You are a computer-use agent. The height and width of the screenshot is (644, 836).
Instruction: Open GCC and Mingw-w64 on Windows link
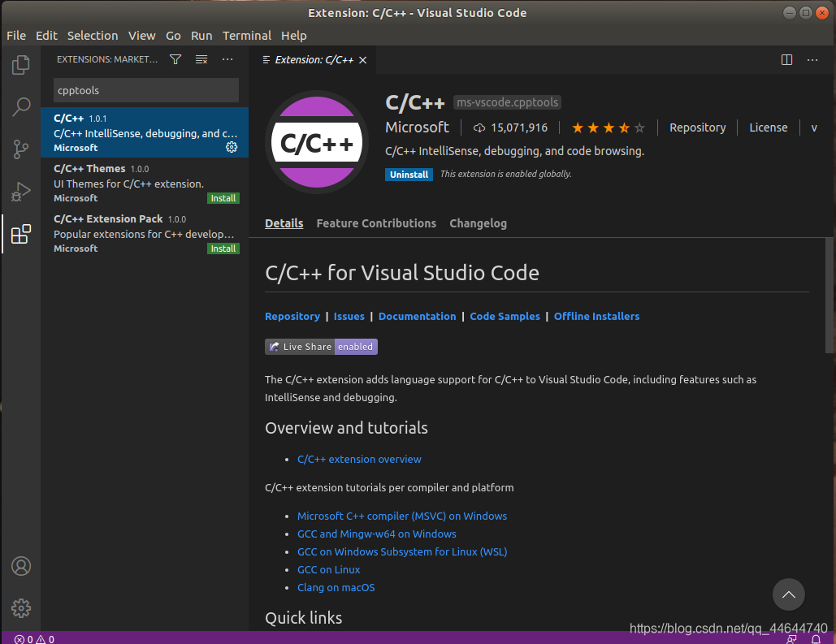tap(376, 534)
